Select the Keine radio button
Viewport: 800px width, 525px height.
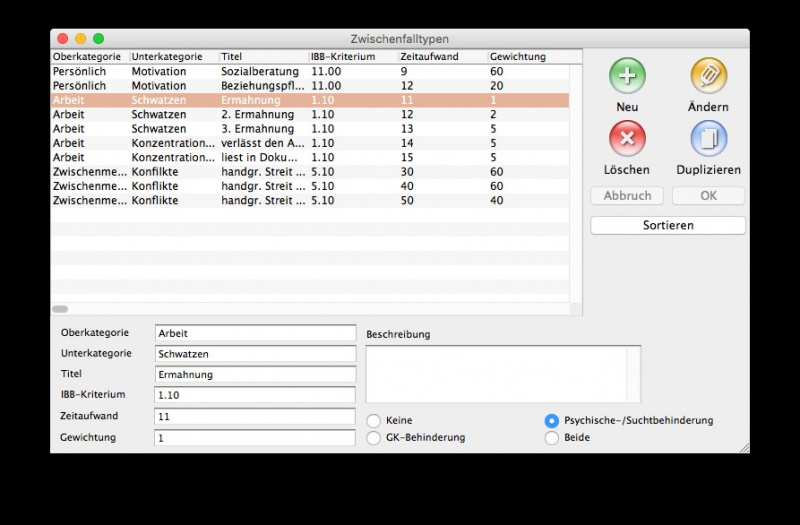374,421
